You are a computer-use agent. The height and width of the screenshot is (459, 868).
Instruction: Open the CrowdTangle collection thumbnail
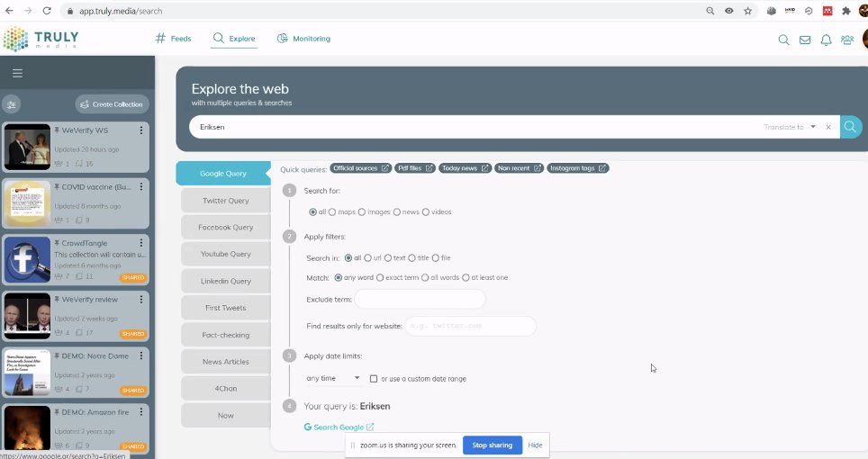[x=27, y=259]
